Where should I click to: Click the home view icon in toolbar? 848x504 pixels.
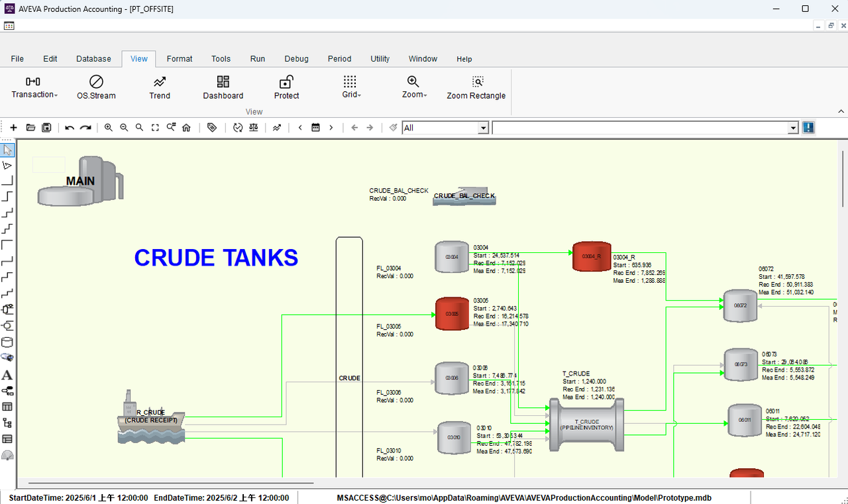[186, 128]
